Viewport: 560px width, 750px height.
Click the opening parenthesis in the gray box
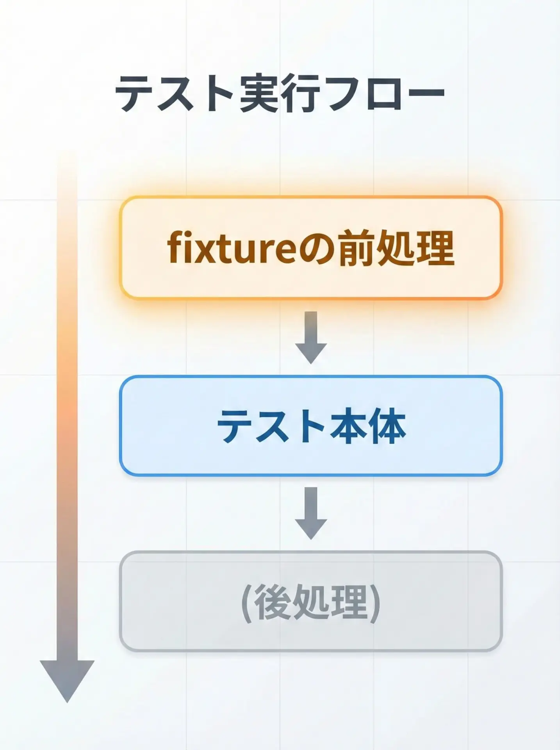(247, 603)
